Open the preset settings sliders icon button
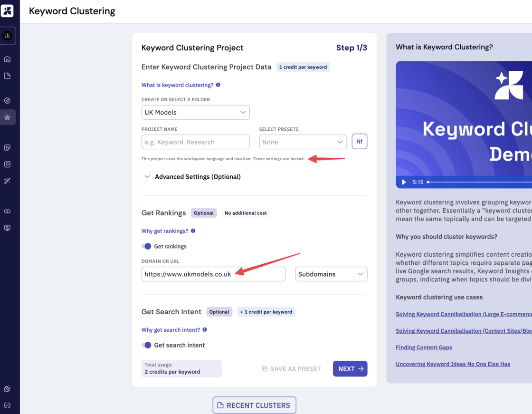This screenshot has height=414, width=532. 359,141
